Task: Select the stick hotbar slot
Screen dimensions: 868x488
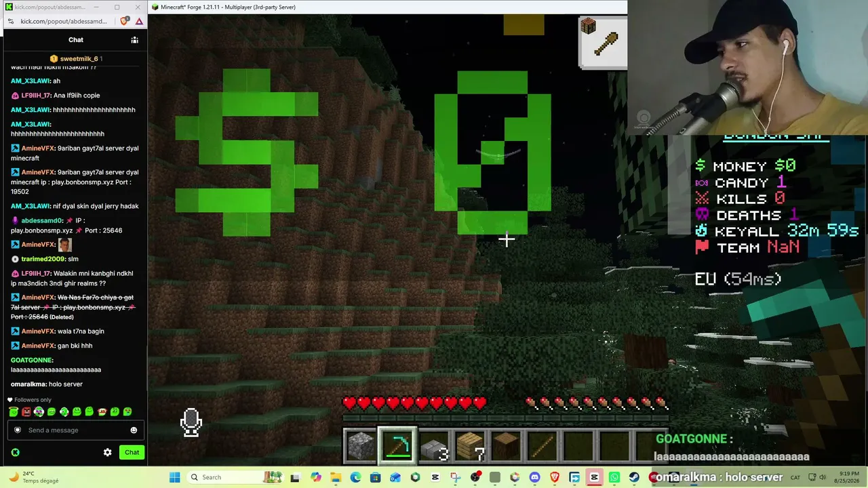Action: click(542, 446)
